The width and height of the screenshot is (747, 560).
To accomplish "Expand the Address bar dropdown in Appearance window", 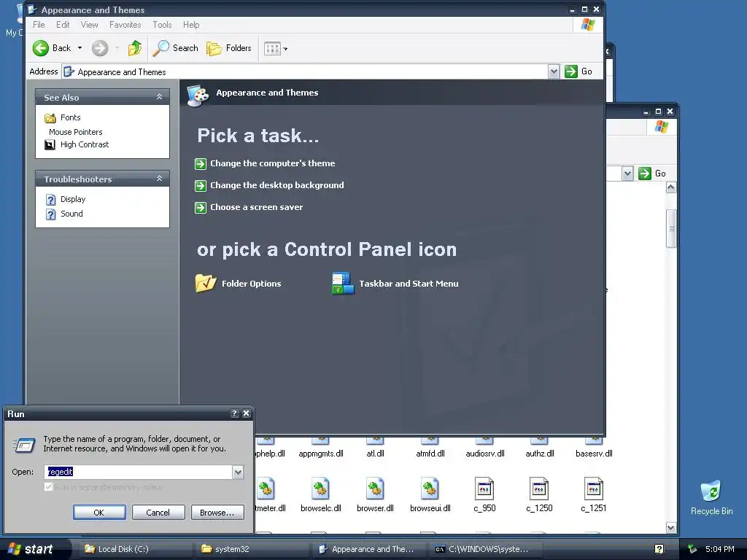I will click(554, 72).
